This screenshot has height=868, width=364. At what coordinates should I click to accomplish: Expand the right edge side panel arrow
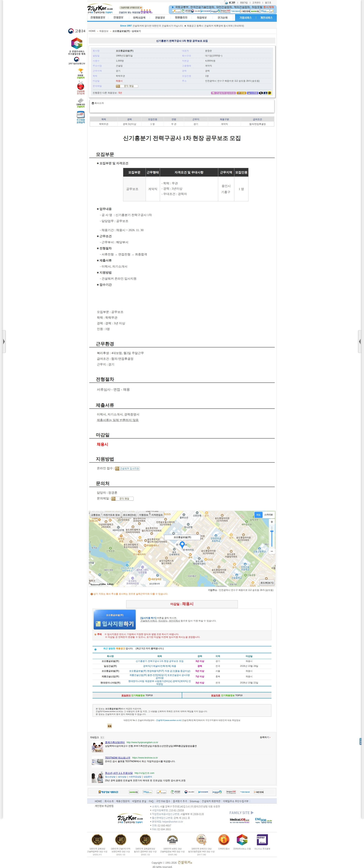360,341
